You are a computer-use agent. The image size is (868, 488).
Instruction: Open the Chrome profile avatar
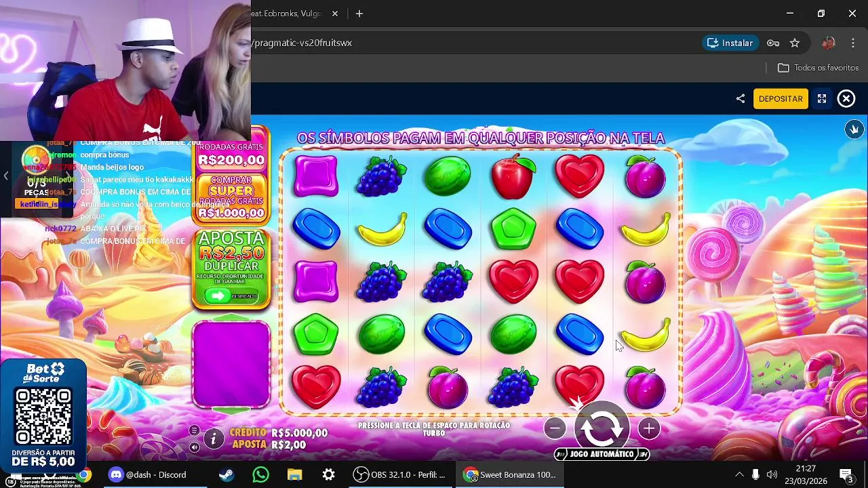(x=828, y=43)
